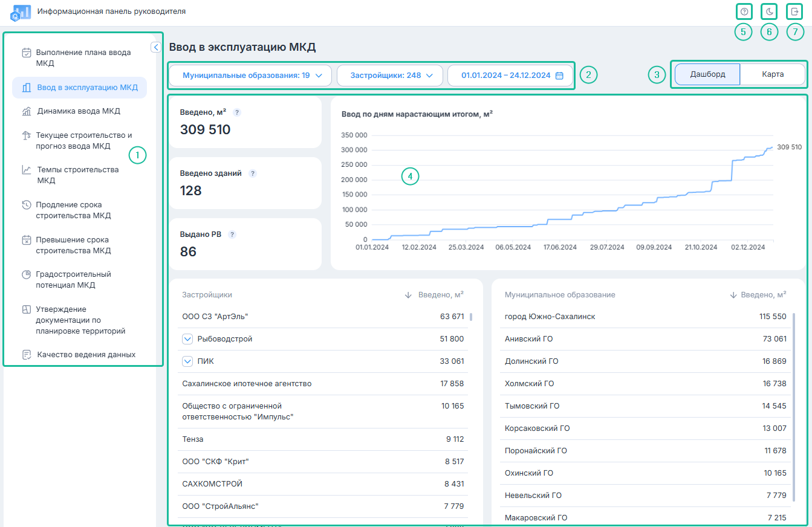Viewport: 812px width, 527px height.
Task: Click calendar-check icon beside Выполнение плана ввода МКД
Action: [27, 53]
